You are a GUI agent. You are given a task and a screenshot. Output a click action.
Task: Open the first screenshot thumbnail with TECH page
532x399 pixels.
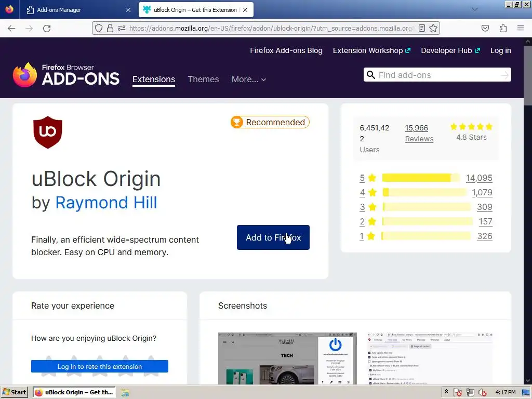(287, 358)
